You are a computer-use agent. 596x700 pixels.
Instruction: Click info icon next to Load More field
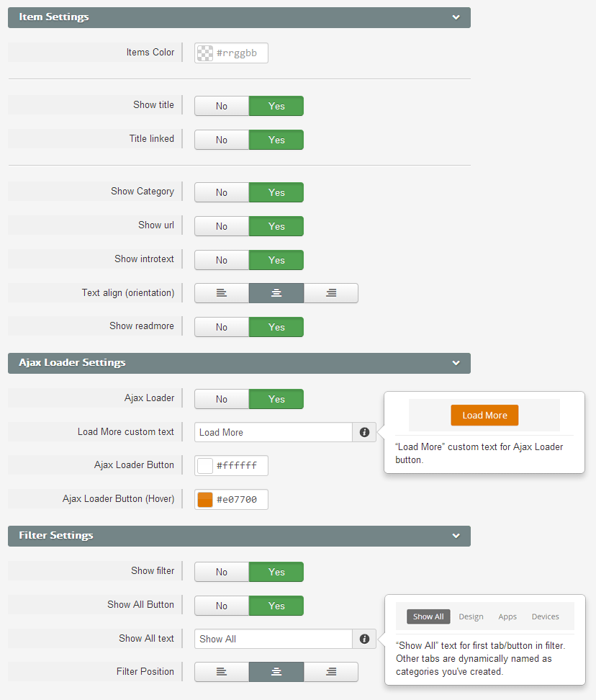[364, 432]
